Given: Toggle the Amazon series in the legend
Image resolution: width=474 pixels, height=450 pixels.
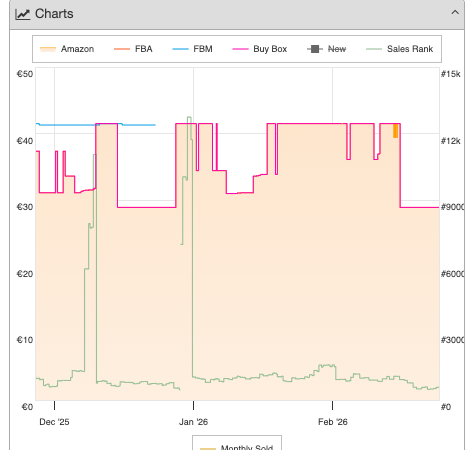Looking at the screenshot, I should click(67, 49).
